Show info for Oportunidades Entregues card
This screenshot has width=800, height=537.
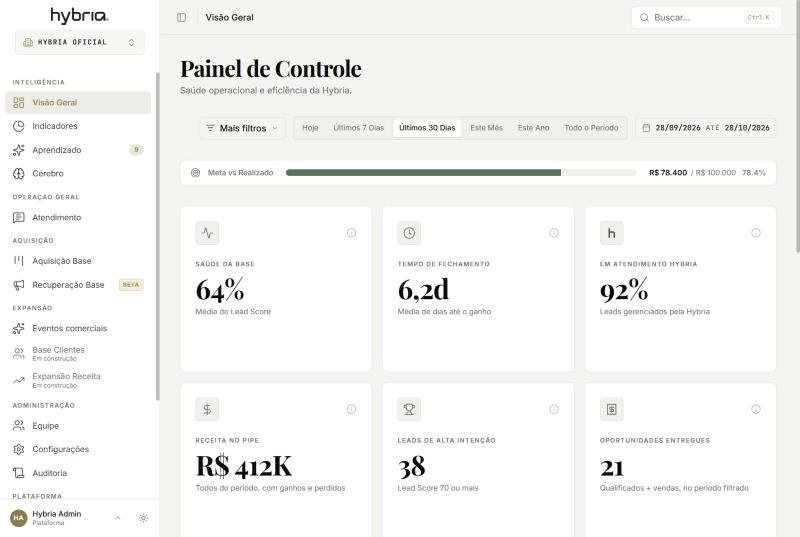tap(756, 409)
